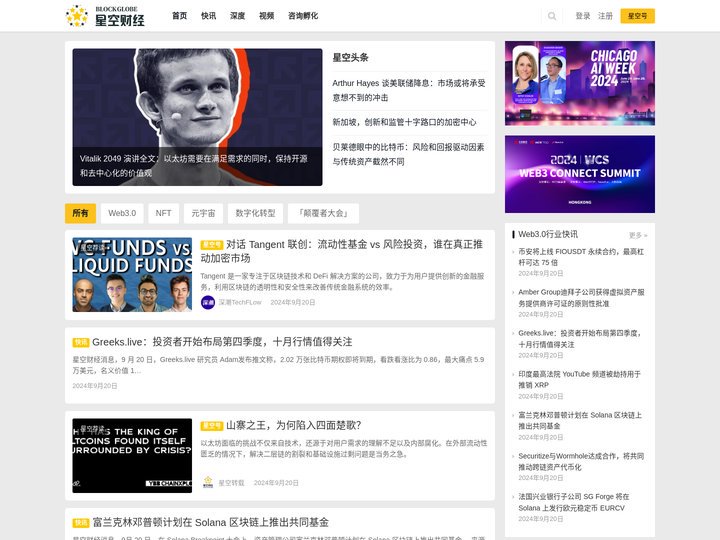Open 深度 in the top navigation
The height and width of the screenshot is (540, 720).
[x=237, y=16]
